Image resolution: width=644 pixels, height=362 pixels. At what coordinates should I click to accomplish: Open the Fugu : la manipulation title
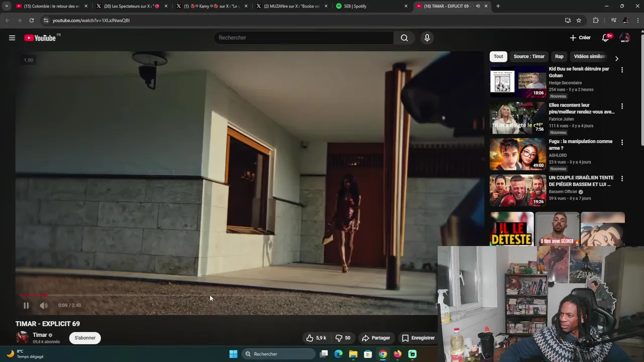point(581,145)
